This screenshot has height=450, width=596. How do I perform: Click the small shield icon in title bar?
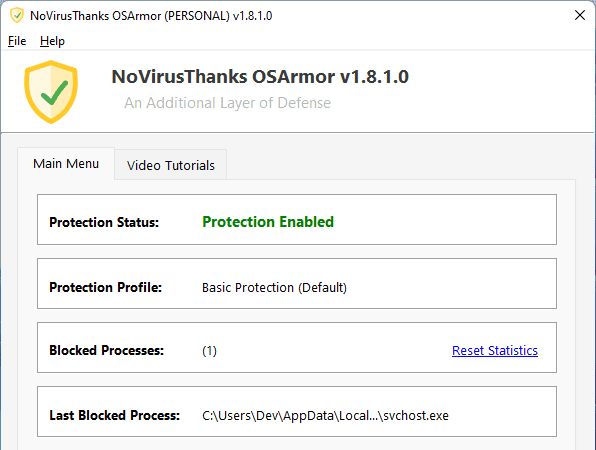pyautogui.click(x=17, y=16)
